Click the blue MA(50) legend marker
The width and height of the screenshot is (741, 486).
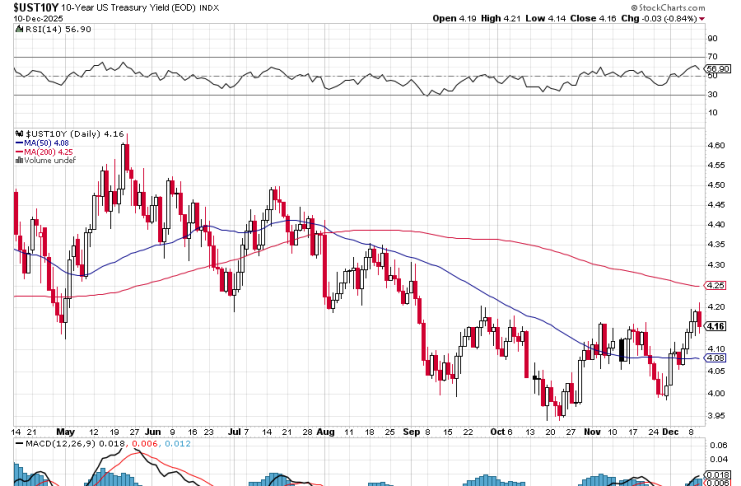click(x=17, y=142)
